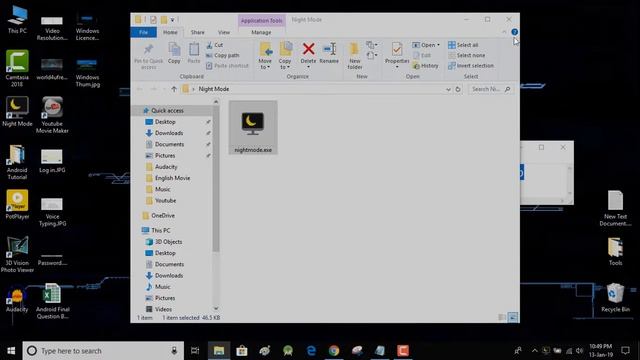Select Recycle Bin desktop icon
Viewport: 640px width, 360px height.
615,298
